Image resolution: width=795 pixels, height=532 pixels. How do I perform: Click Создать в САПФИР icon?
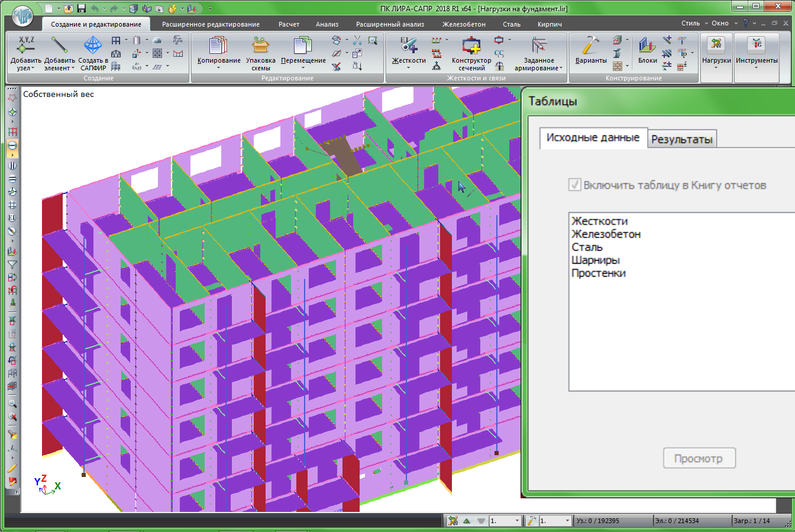[93, 46]
